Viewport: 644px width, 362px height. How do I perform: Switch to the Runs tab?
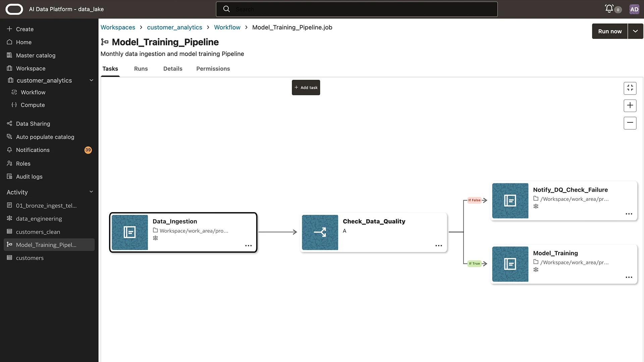[x=141, y=69]
